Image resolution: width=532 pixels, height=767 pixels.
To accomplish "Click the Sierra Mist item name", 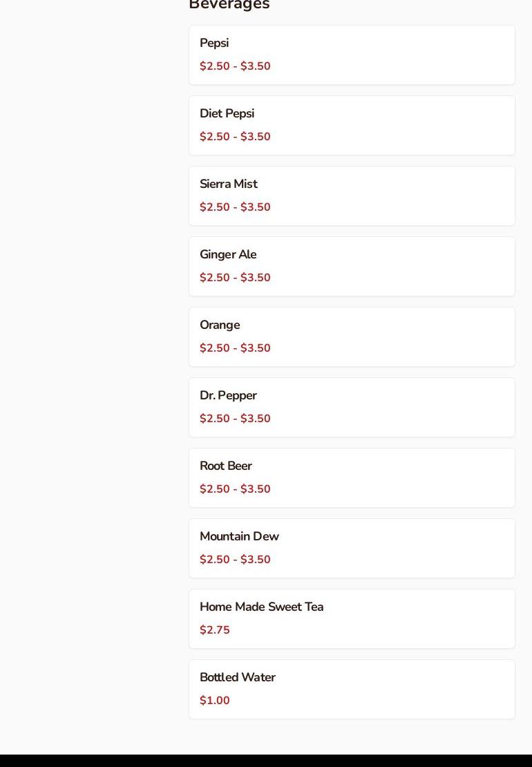I will (228, 184).
